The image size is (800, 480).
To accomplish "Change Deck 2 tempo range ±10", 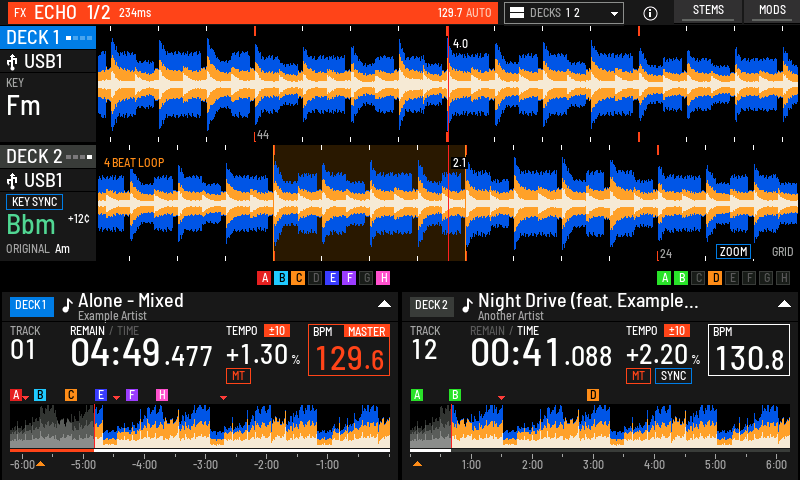I will pos(677,331).
